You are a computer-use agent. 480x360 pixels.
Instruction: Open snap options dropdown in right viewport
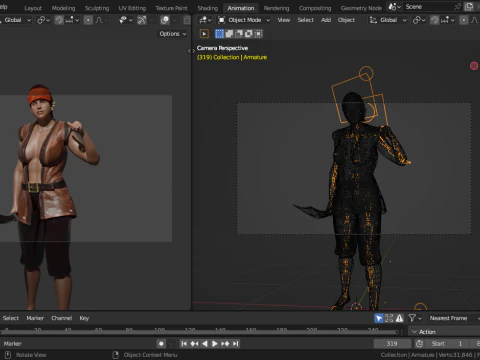coord(447,20)
